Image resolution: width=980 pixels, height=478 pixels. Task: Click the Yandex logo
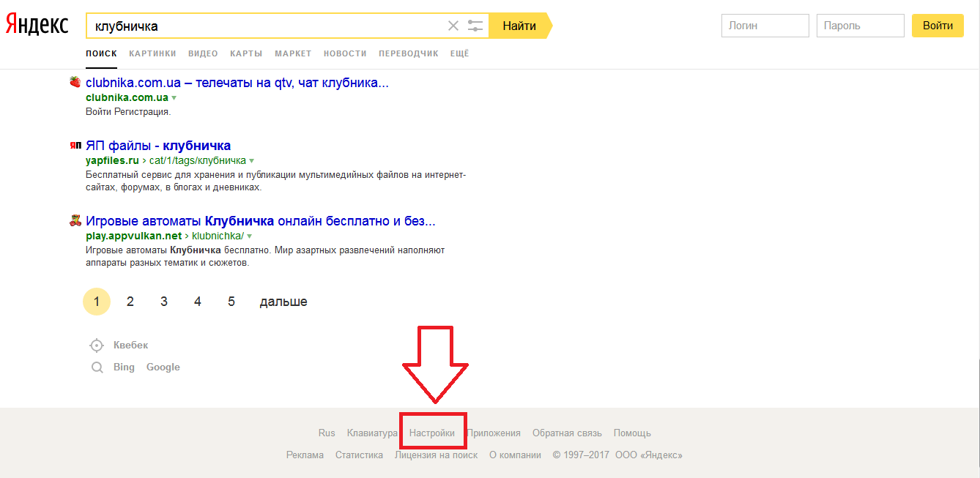click(x=37, y=25)
